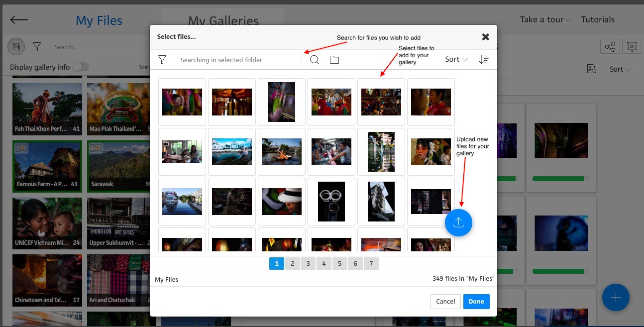Open Upper Sukhumvit gallery

pos(119,223)
